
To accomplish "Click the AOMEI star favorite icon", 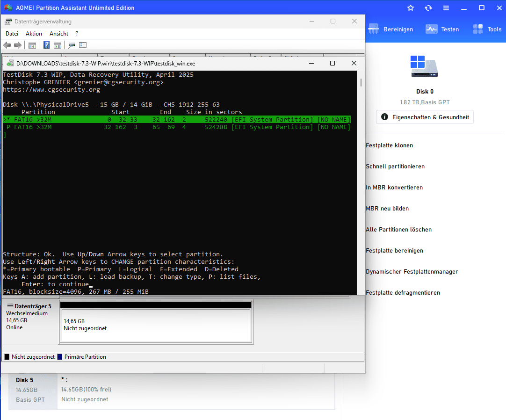I will coord(411,8).
